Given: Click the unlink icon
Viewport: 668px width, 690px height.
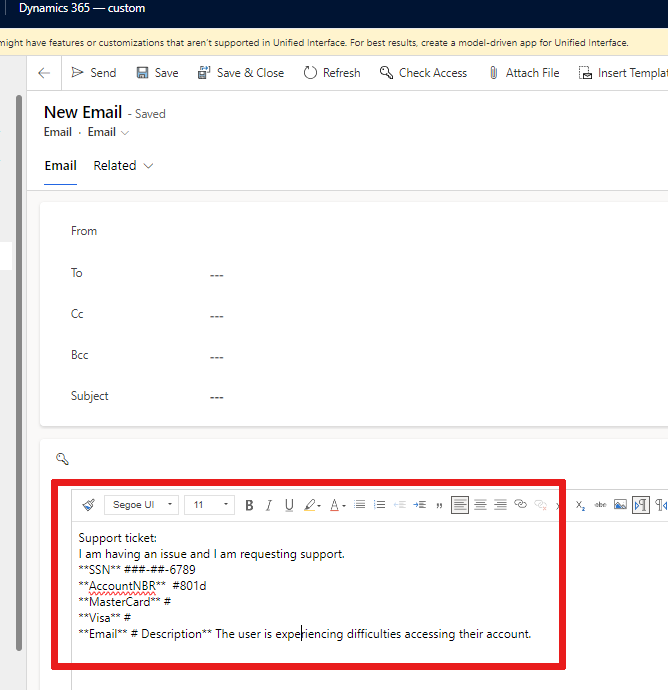Looking at the screenshot, I should click(540, 505).
